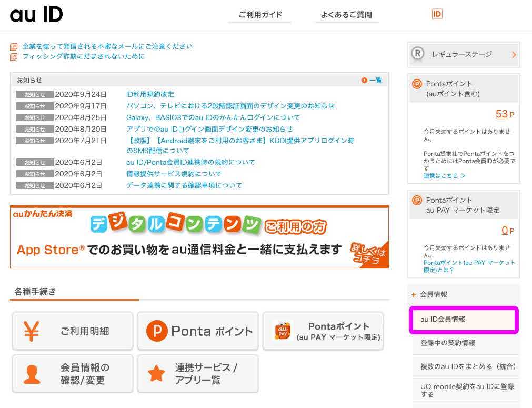The height and width of the screenshot is (408, 532).
Task: Select au ID会員情報 in sidebar
Action: [464, 320]
